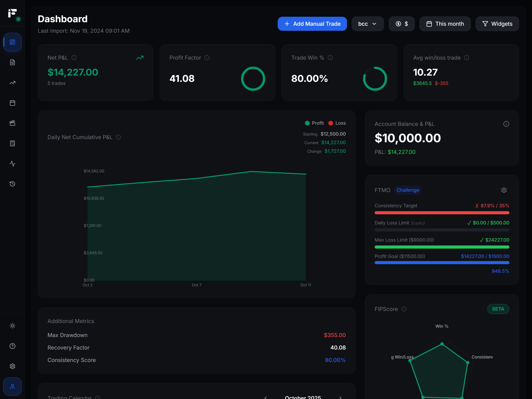532x399 pixels.
Task: Select the calculator icon in the sidebar
Action: click(x=12, y=143)
